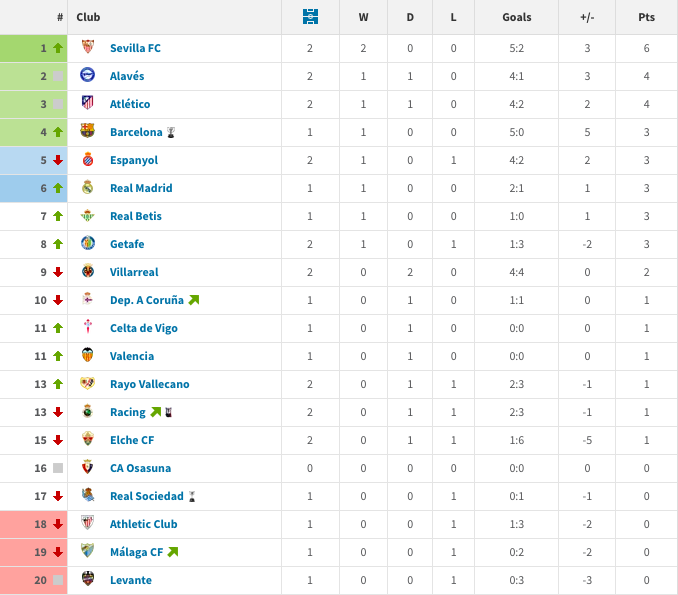Click the Valencia bat crest icon
The image size is (678, 595).
pos(88,355)
